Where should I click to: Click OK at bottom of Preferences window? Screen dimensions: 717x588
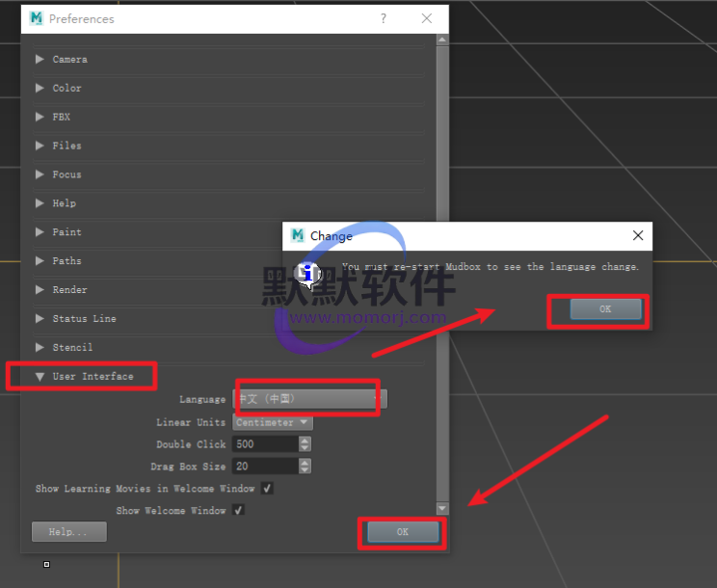point(402,532)
